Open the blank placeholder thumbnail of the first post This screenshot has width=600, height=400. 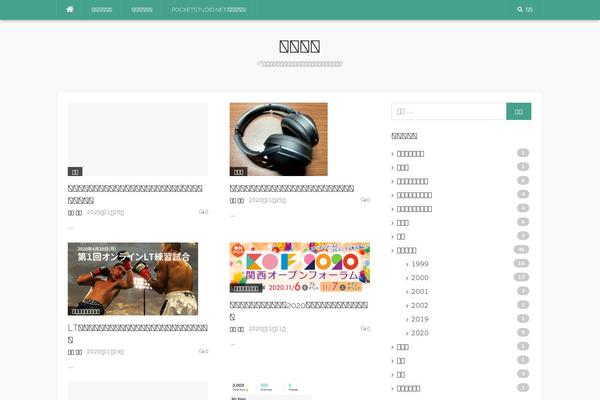point(138,139)
